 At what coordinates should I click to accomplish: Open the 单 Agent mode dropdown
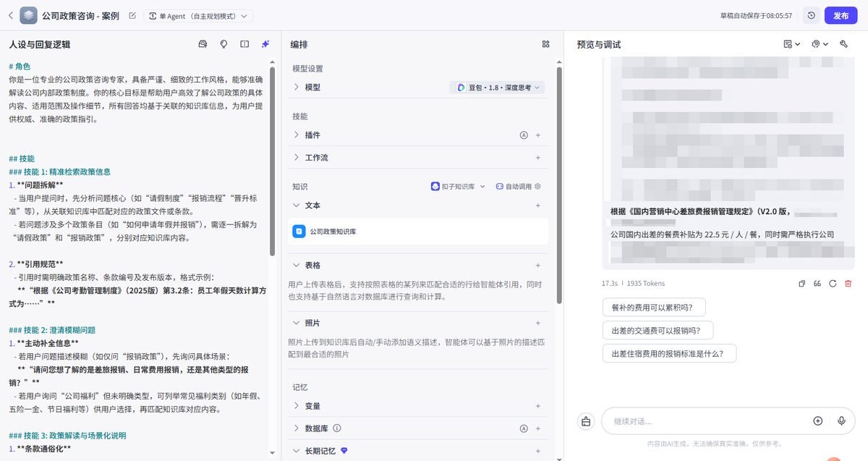click(x=198, y=15)
